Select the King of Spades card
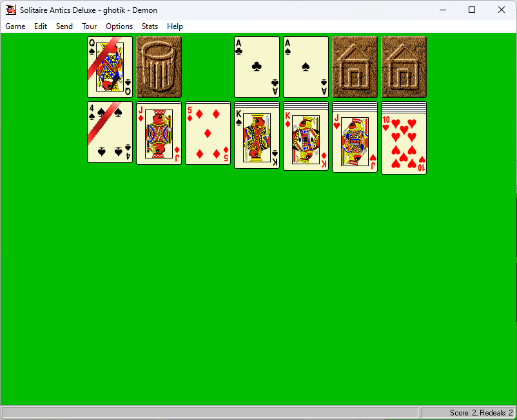The width and height of the screenshot is (517, 420). (x=257, y=138)
